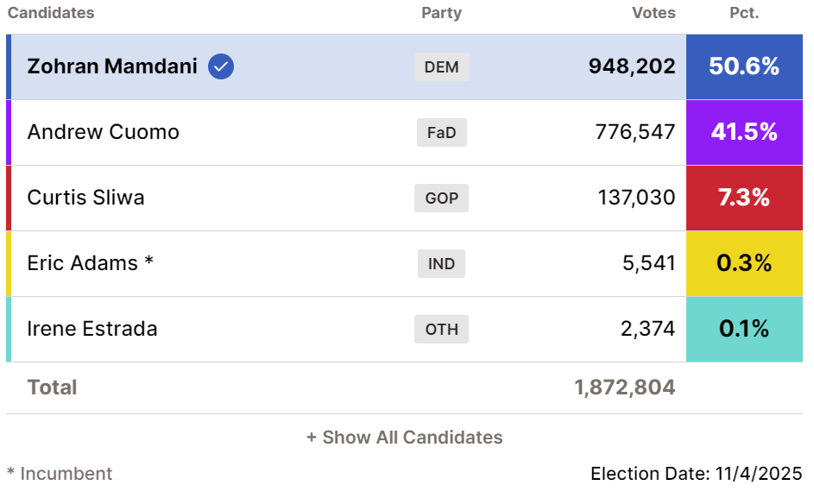814x504 pixels.
Task: Click the FaD party badge
Action: point(441,132)
